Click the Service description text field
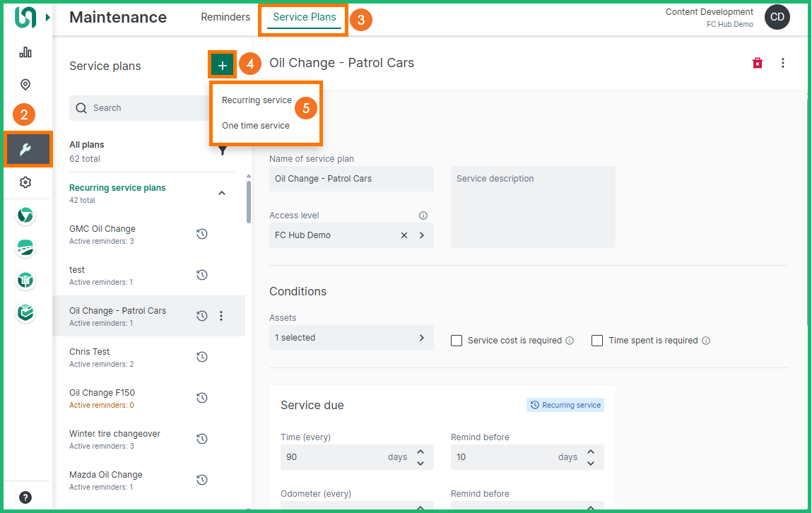 tap(533, 207)
